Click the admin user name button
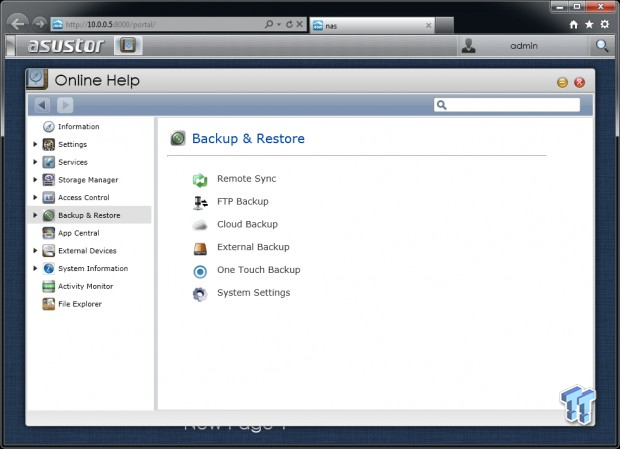Screen dimensions: 620x449 point(524,46)
